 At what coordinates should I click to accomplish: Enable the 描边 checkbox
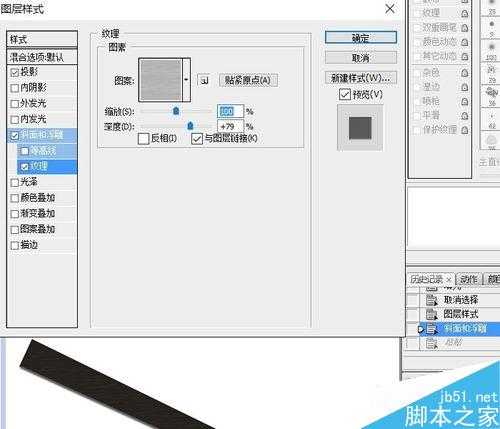(15, 245)
